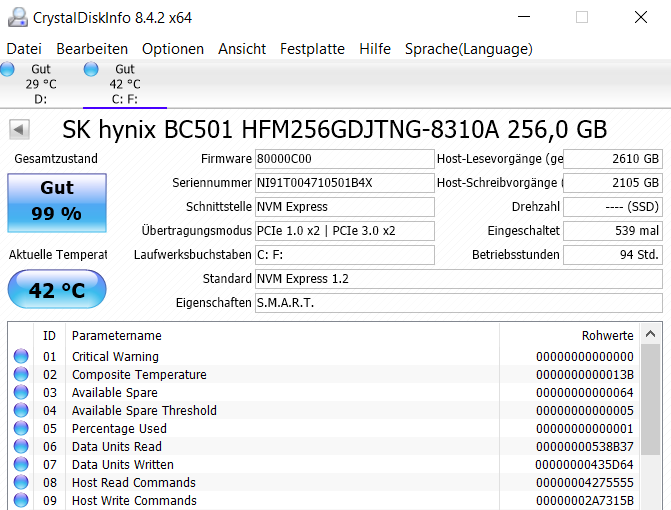Select the Host Read Commands parameter name
This screenshot has width=671, height=510.
click(x=134, y=482)
